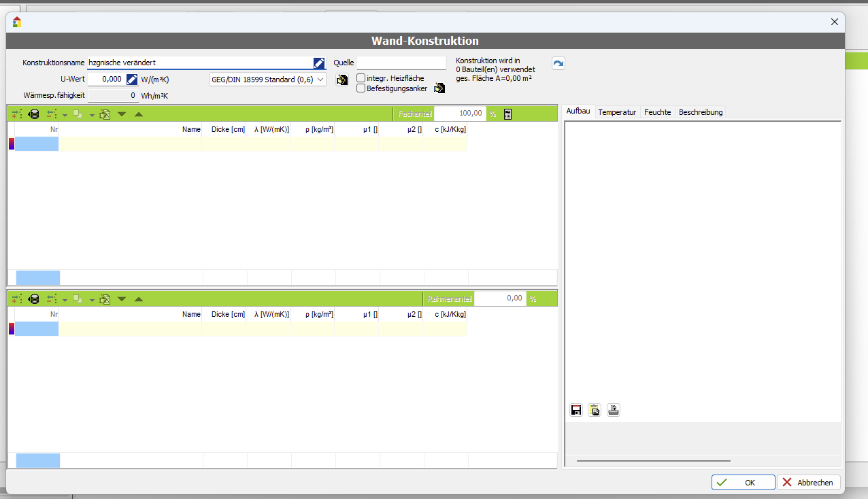
Task: Open the GEG/DIN 18599 Standard dropdown
Action: 268,80
